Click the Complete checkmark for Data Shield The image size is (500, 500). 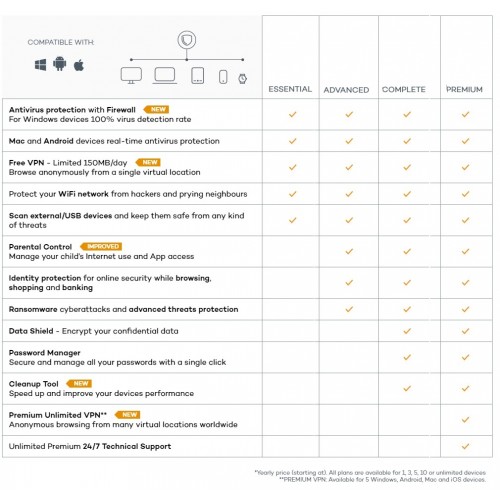(407, 331)
